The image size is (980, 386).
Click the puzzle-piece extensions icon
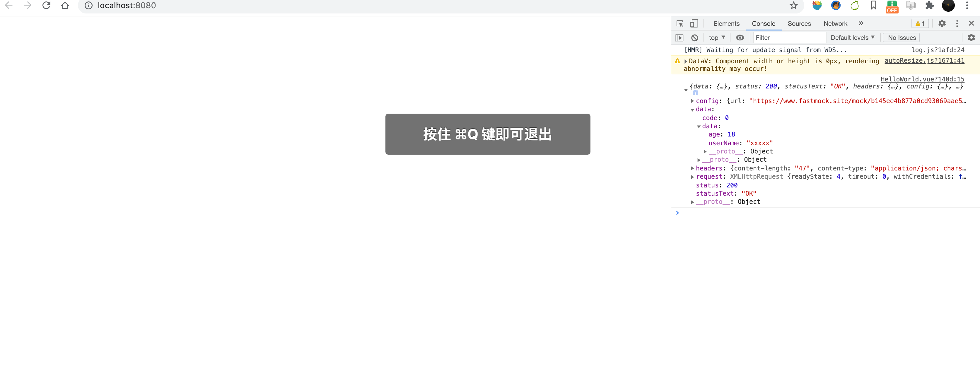(929, 6)
